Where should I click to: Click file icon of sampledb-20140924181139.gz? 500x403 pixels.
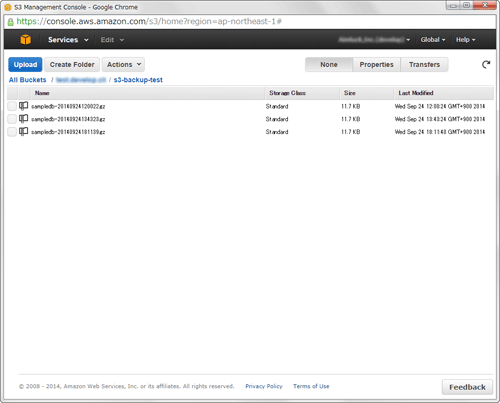[23, 132]
